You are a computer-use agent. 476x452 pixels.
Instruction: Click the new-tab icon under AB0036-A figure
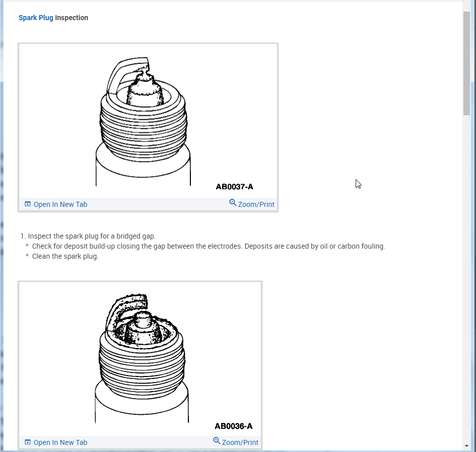tap(28, 442)
